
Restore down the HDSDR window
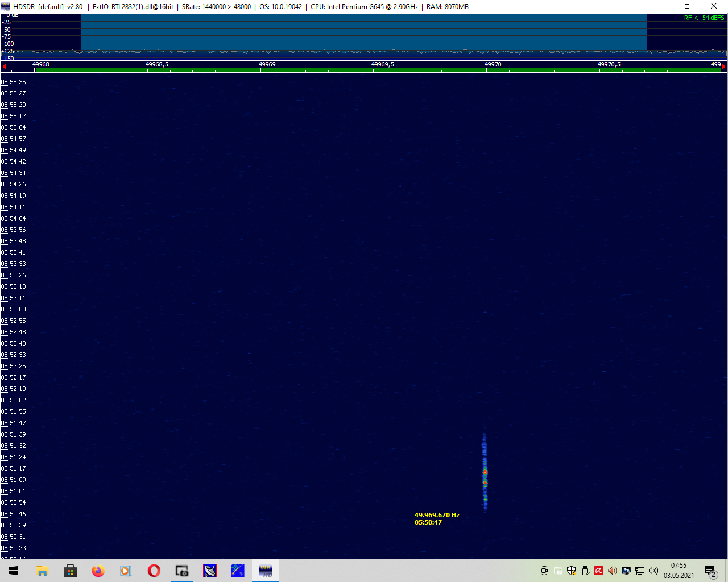[688, 6]
